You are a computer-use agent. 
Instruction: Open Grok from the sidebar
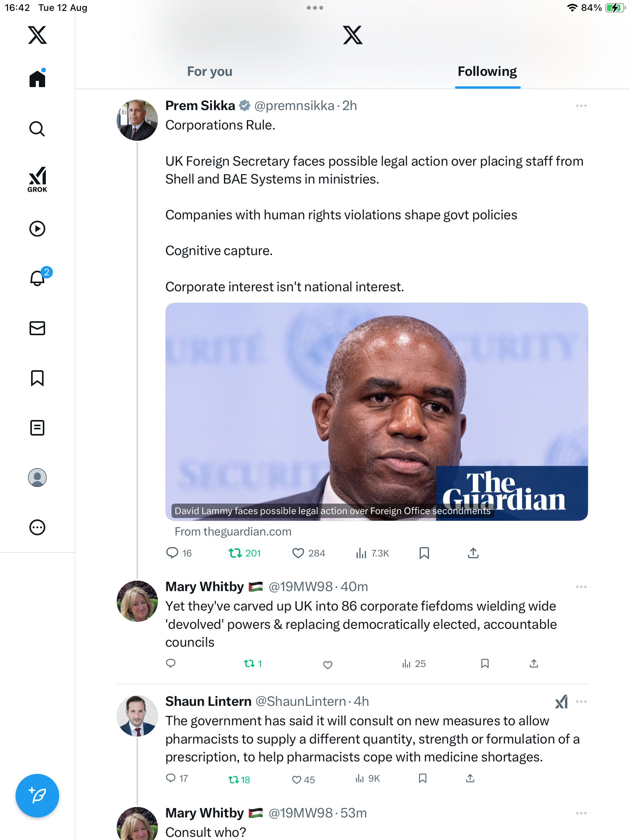[x=37, y=179]
